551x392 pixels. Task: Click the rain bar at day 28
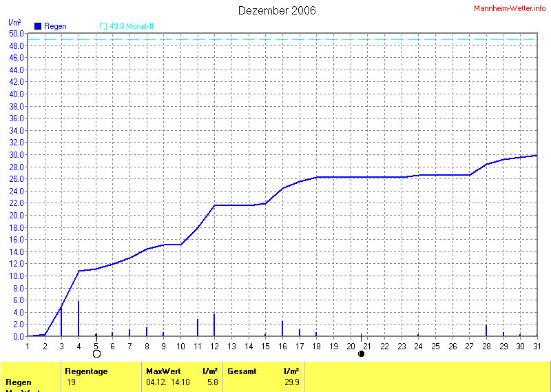[486, 331]
